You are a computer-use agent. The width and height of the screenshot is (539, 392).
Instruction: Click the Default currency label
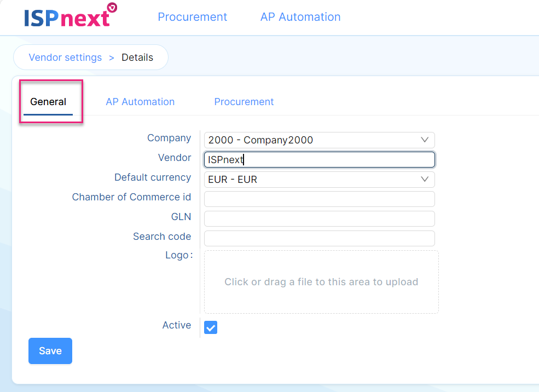tap(153, 177)
